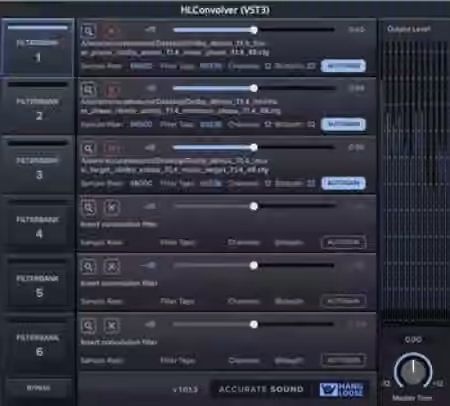Click the gain slider handle in Filterbank 6 row
The height and width of the screenshot is (406, 450).
coord(254,324)
